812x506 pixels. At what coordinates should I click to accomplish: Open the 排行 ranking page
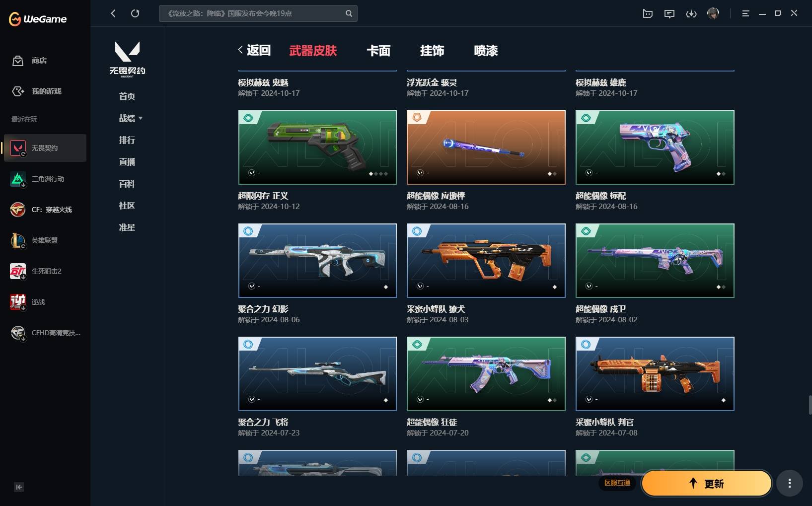coord(127,140)
